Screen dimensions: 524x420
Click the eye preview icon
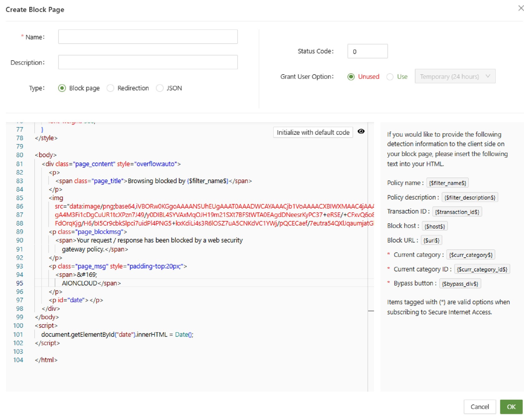point(361,131)
